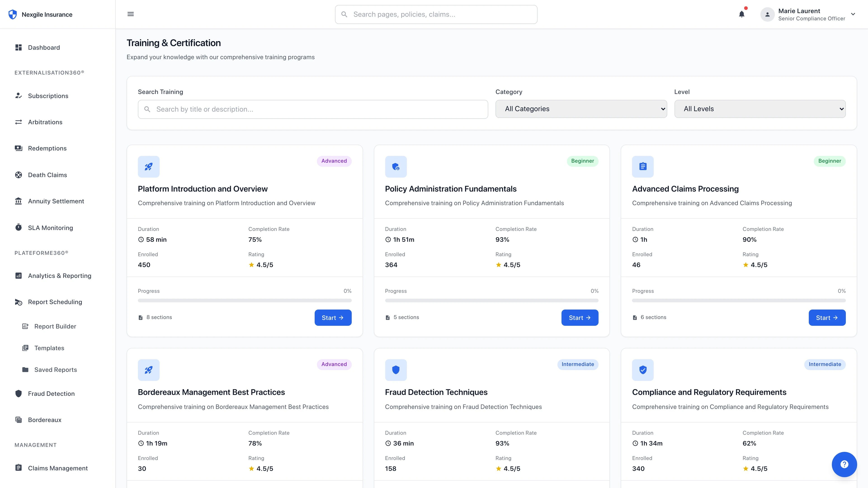
Task: Expand the user profile chevron menu
Action: click(x=853, y=14)
